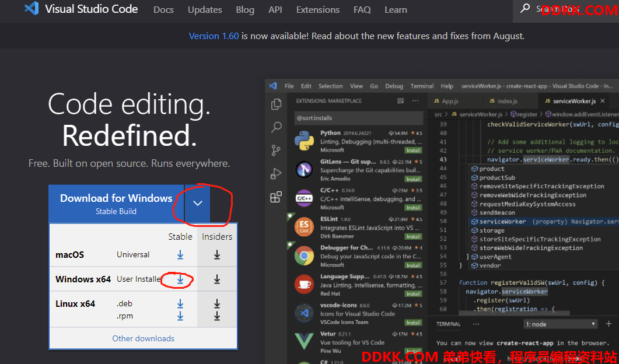Click the Python extension icon
Viewport: 619px width, 364px height.
click(305, 141)
